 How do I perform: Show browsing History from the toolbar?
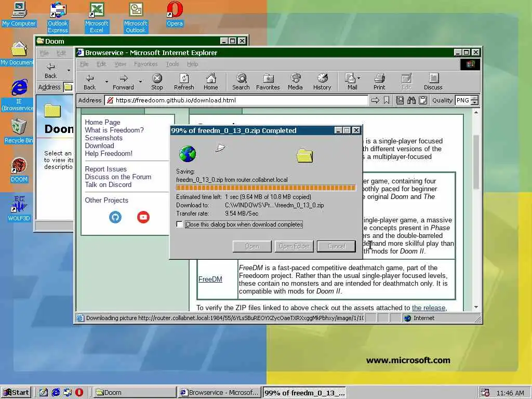(x=322, y=82)
